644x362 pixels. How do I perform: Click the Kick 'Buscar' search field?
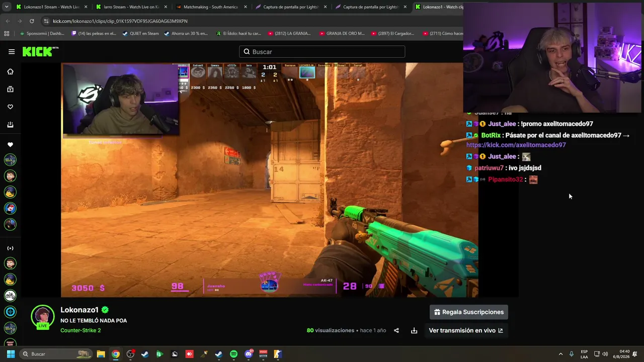click(x=322, y=52)
